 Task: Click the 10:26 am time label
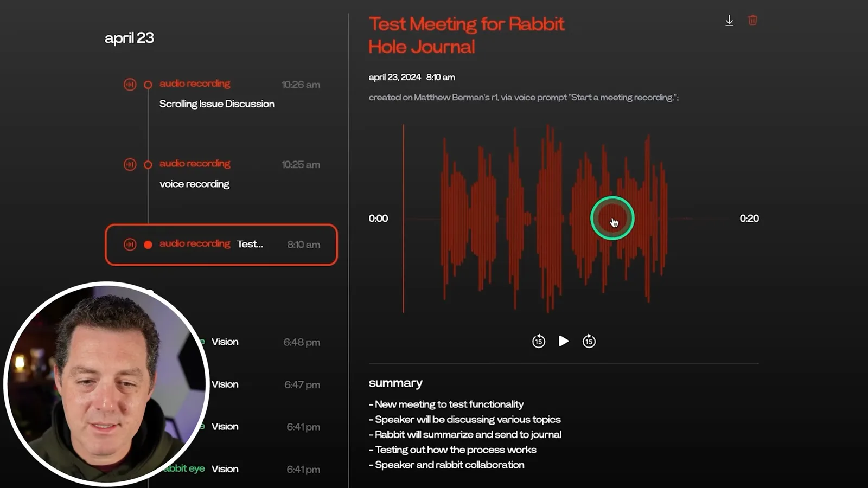click(x=301, y=85)
